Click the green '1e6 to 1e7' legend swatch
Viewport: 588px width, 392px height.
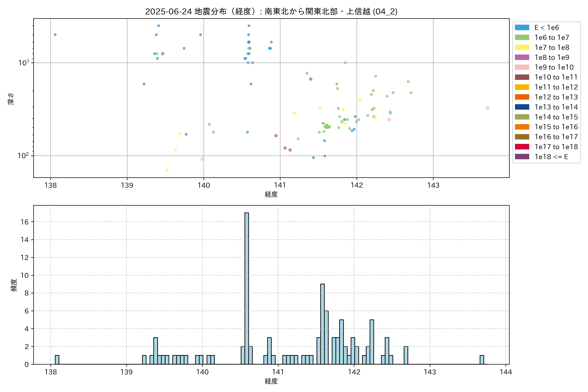[x=522, y=38]
